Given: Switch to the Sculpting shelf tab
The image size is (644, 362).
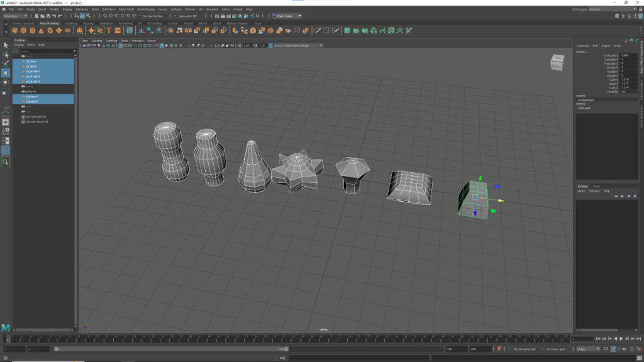Looking at the screenshot, I should point(70,23).
